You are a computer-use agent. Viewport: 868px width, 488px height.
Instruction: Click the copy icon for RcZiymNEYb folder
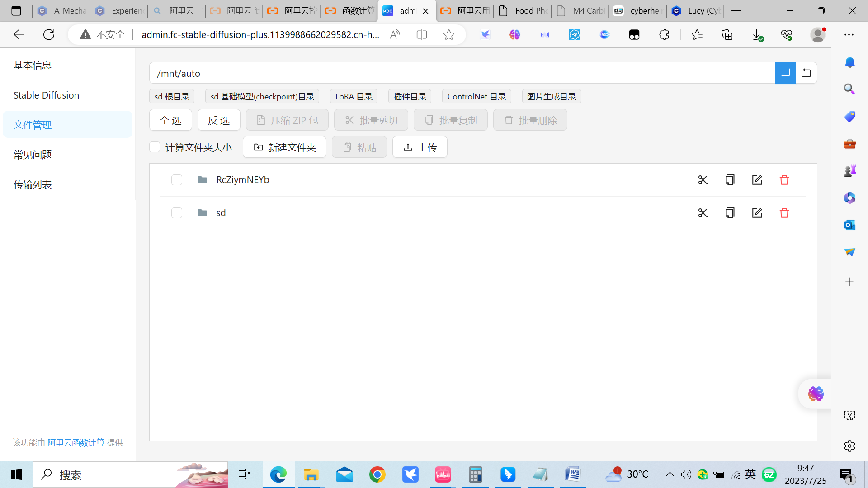click(730, 180)
